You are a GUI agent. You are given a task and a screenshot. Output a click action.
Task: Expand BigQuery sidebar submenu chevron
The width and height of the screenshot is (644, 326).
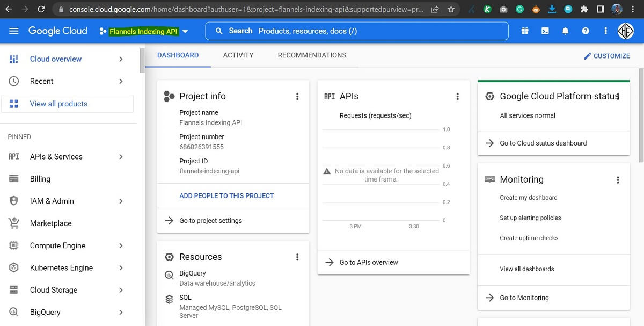click(121, 312)
